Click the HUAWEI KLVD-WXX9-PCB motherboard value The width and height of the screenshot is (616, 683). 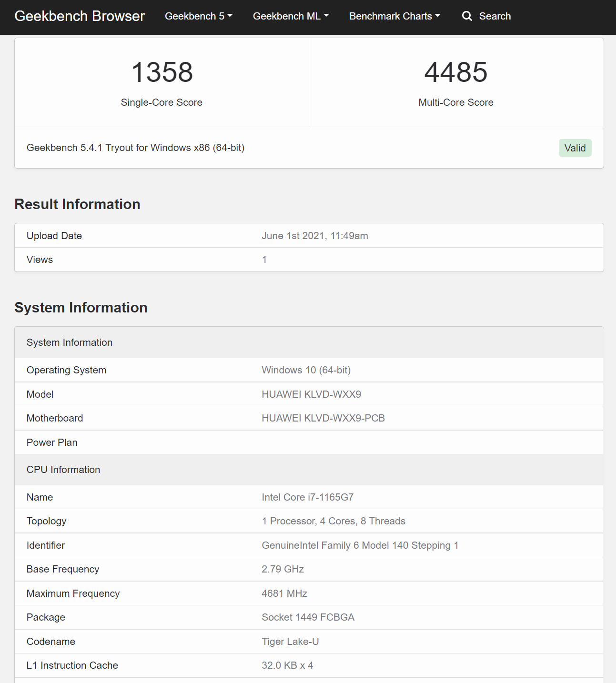tap(323, 418)
